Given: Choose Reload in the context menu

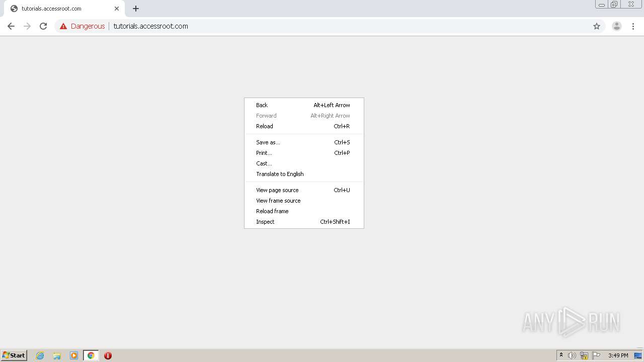Looking at the screenshot, I should pos(304,126).
